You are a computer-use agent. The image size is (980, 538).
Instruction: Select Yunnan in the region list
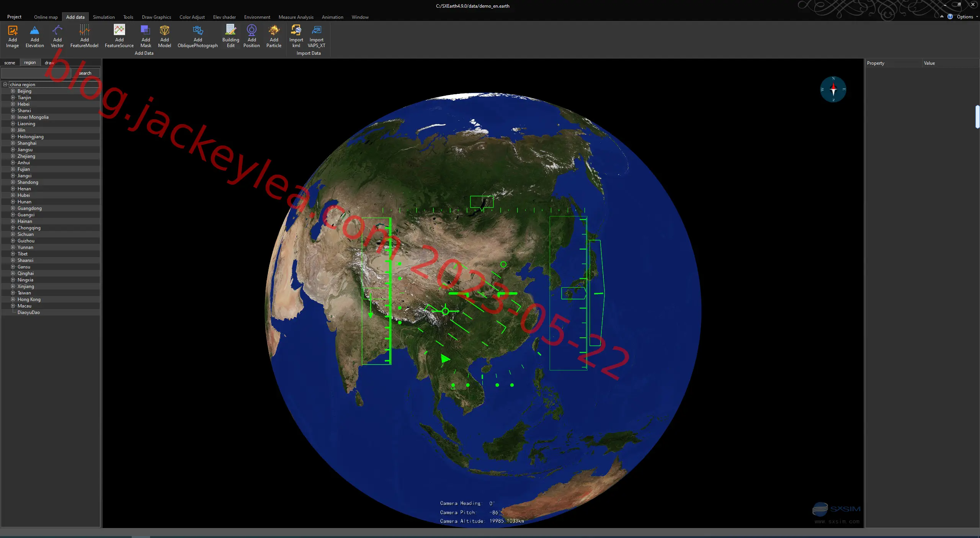pyautogui.click(x=25, y=247)
